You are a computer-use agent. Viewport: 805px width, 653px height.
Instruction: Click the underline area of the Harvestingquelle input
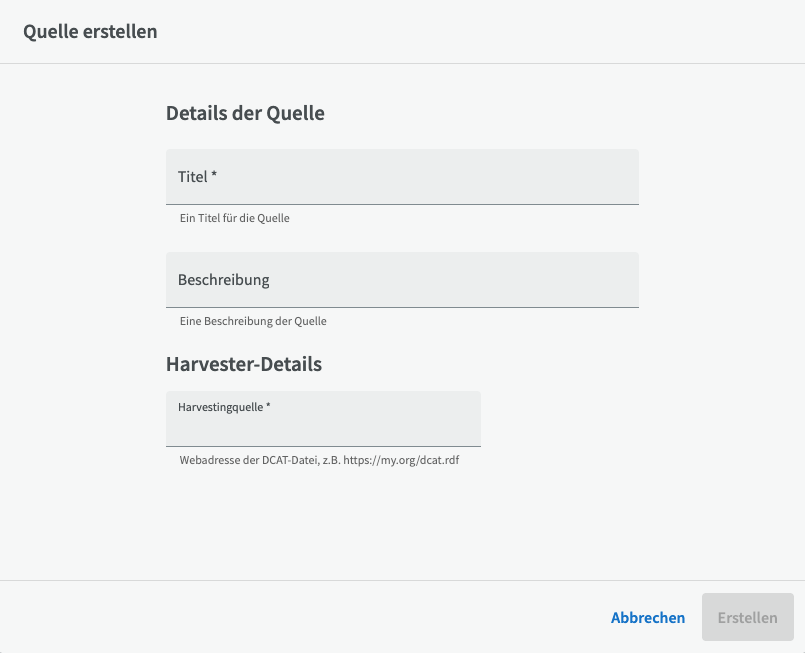tap(323, 443)
